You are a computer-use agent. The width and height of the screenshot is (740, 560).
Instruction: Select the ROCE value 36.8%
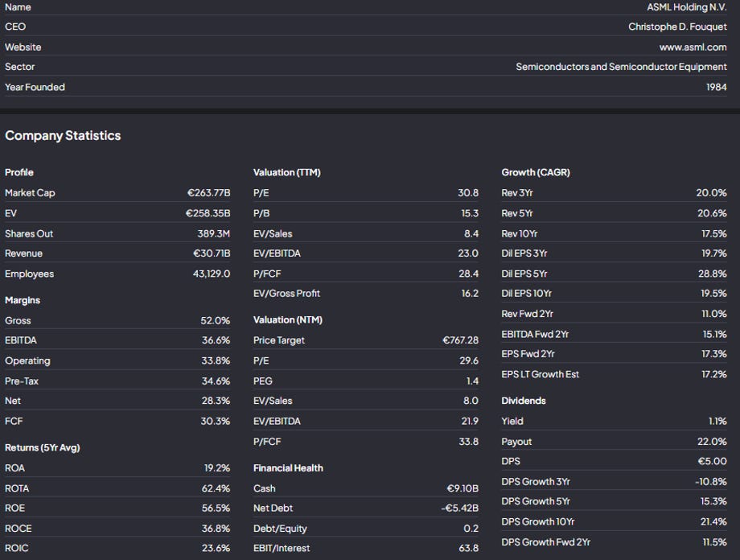click(x=216, y=529)
